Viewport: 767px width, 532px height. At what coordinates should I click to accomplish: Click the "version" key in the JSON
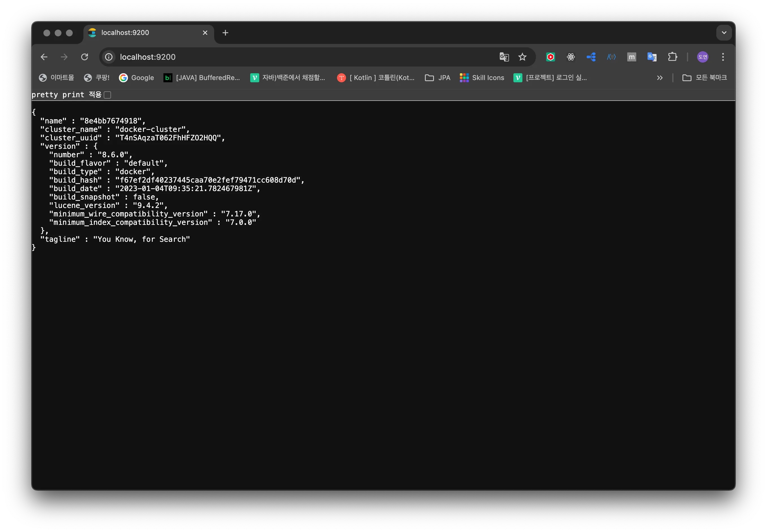pos(60,146)
